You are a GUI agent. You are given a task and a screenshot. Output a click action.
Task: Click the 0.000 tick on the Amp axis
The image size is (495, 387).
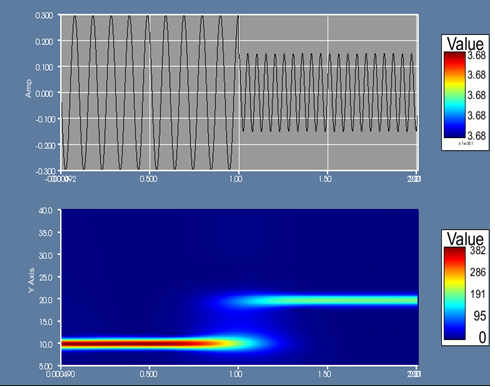pos(44,94)
